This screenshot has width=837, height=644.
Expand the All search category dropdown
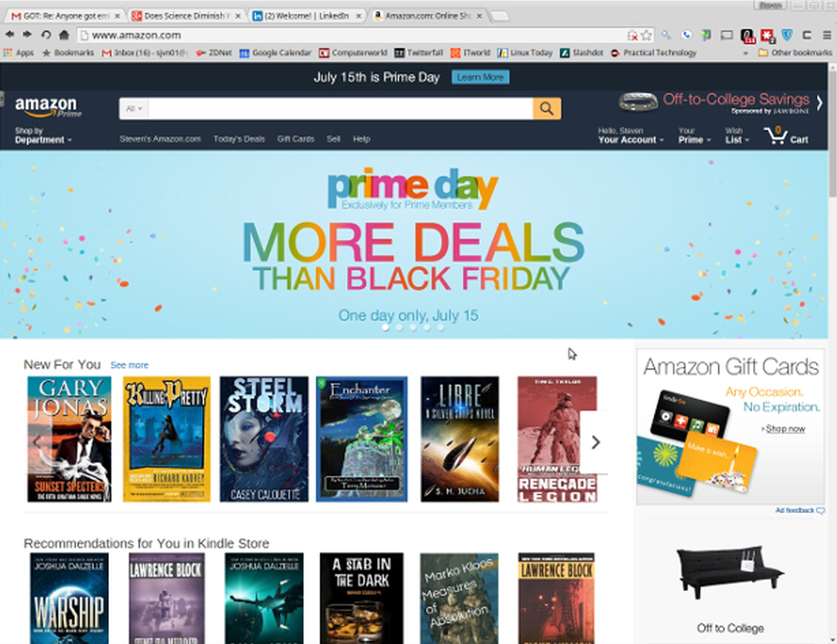[134, 108]
